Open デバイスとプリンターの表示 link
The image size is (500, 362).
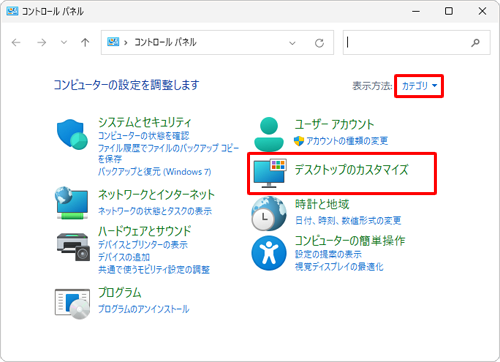pos(143,245)
